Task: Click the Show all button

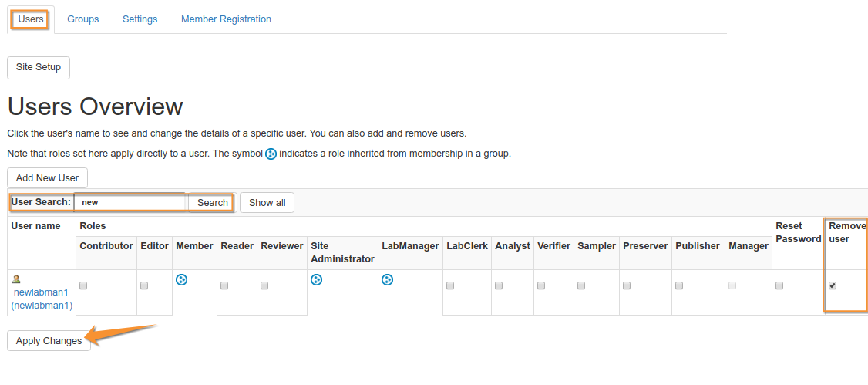Action: pos(267,202)
